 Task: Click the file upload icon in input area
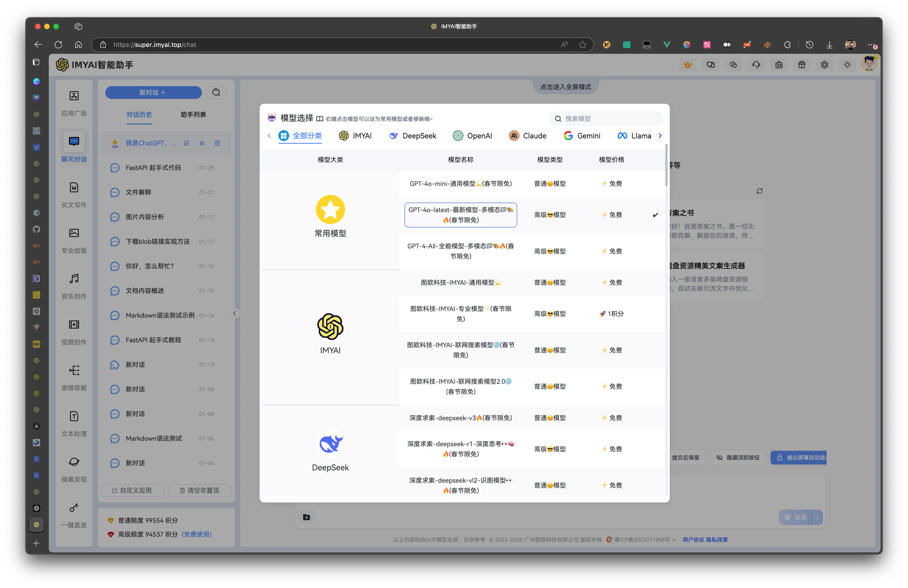[306, 517]
